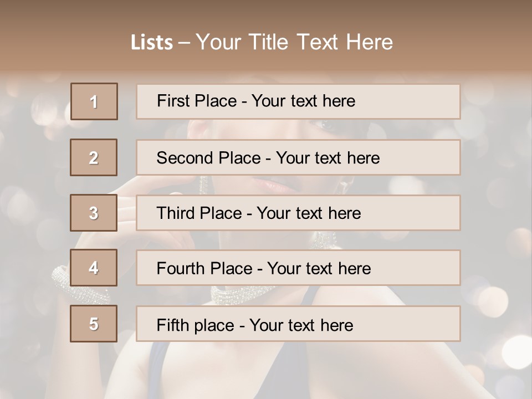Select the 'Fourth Place' text box
Viewport: 532px width, 399px height.
298,268
